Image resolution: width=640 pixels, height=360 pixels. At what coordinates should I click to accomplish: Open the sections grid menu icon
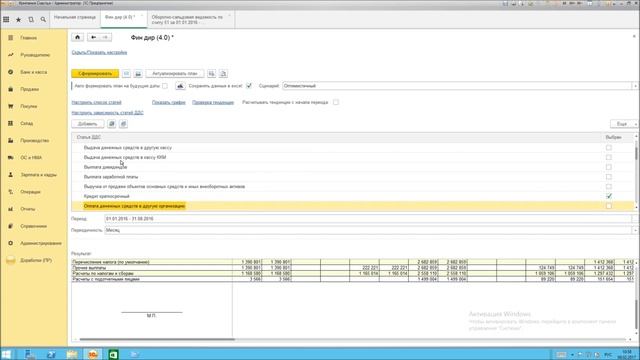[6, 19]
